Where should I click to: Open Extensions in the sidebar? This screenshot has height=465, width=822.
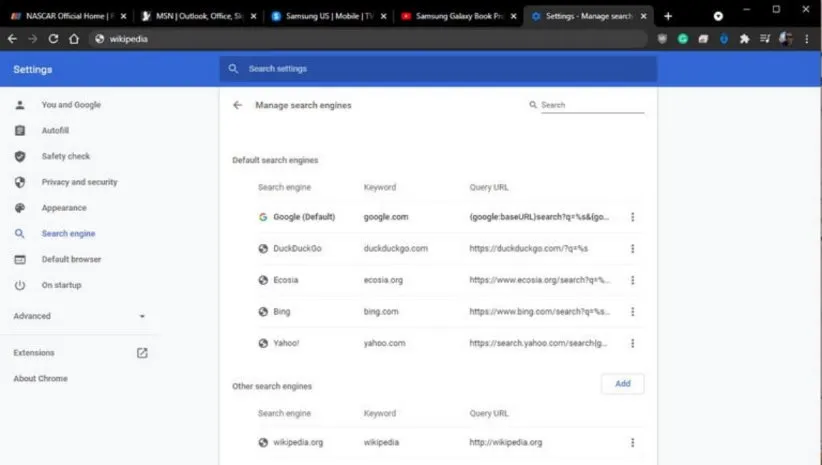point(34,353)
